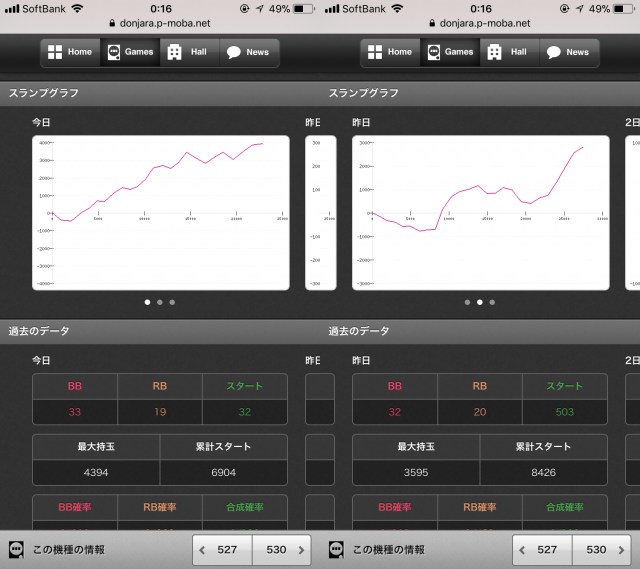Select second page dot under left graph

160,301
